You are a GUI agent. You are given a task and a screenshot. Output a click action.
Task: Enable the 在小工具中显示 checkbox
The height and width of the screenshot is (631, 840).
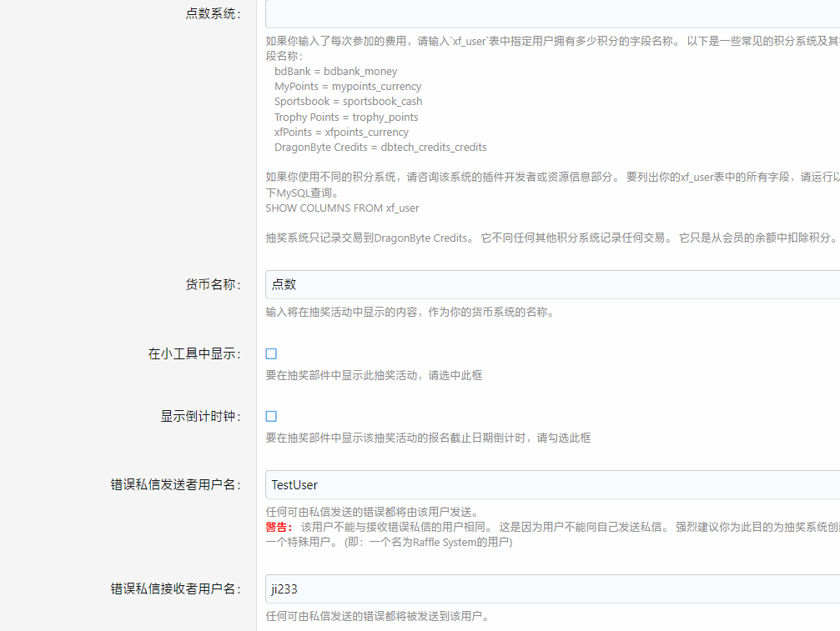[271, 354]
